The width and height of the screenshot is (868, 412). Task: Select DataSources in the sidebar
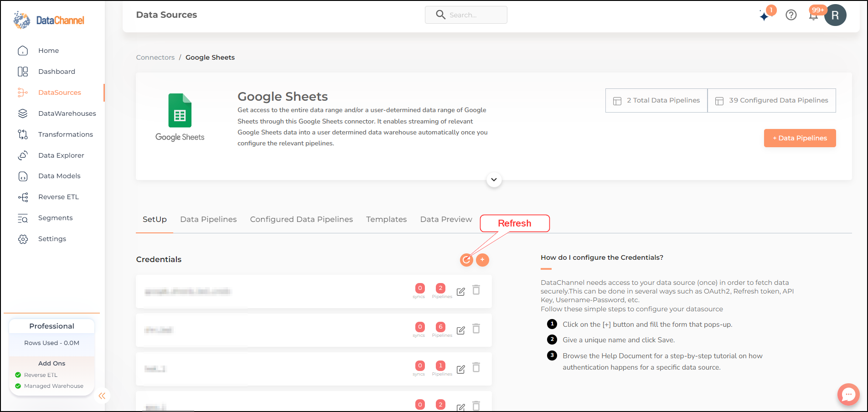click(x=59, y=93)
